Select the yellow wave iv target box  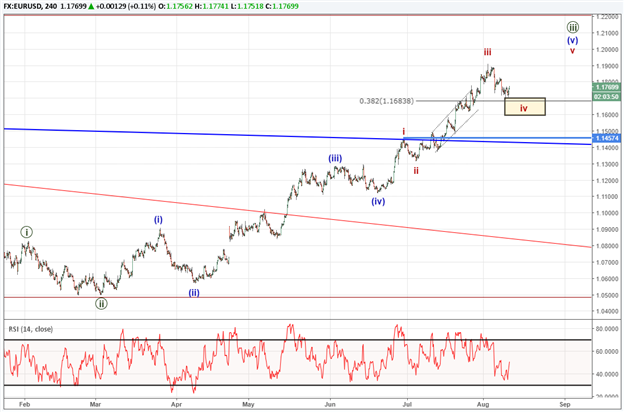pyautogui.click(x=525, y=107)
